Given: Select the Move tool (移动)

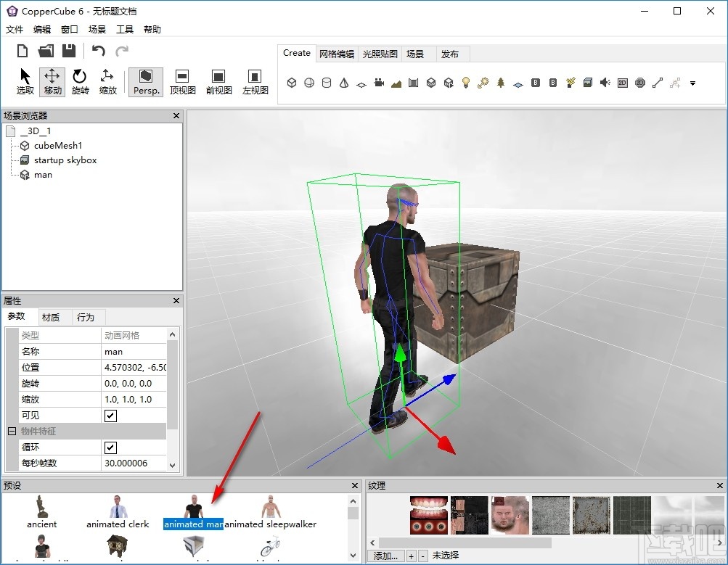Looking at the screenshot, I should pos(52,81).
